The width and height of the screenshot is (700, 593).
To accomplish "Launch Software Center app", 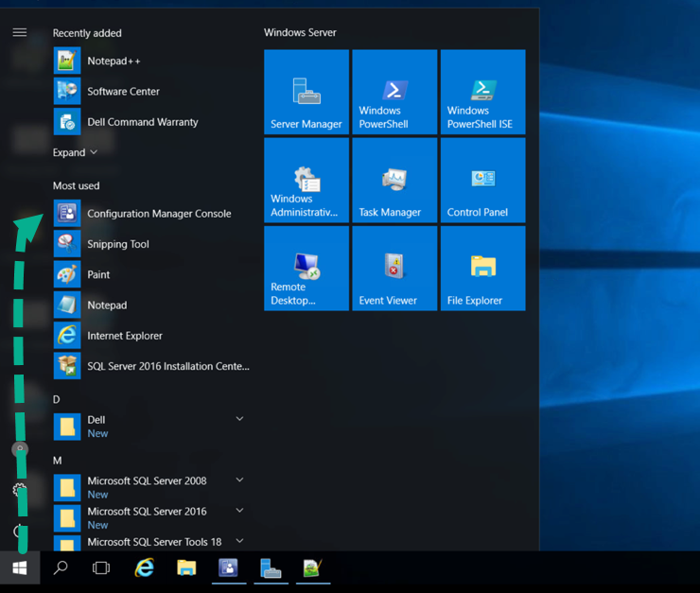I will coord(151,91).
